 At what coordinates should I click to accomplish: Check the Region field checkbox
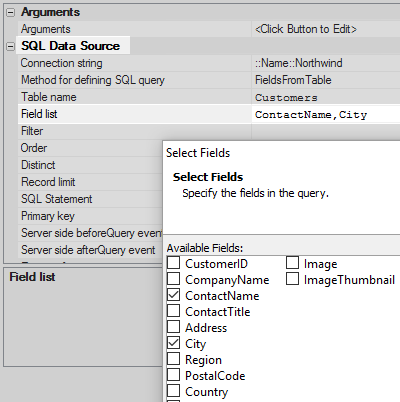tap(173, 359)
